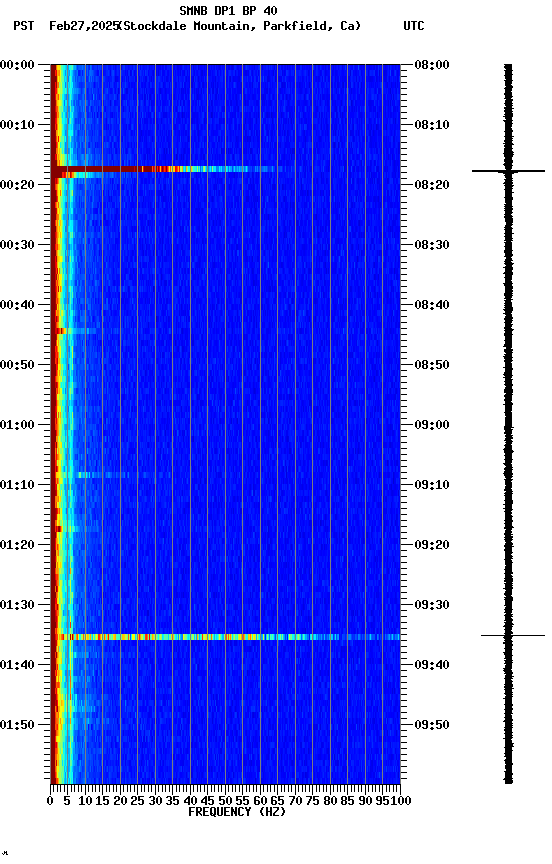Click the '00:30' PST time label

tap(17, 245)
